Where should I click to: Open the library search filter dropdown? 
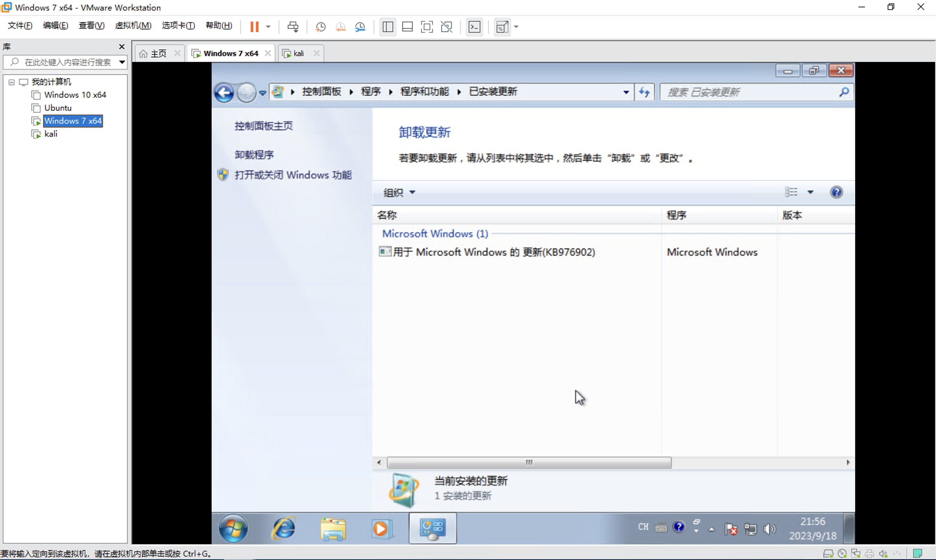[122, 62]
